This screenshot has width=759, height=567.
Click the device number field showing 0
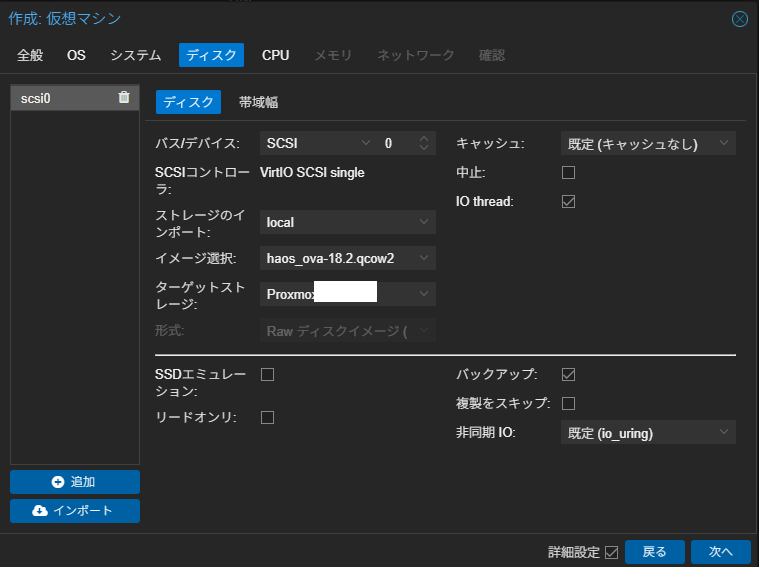(x=397, y=143)
